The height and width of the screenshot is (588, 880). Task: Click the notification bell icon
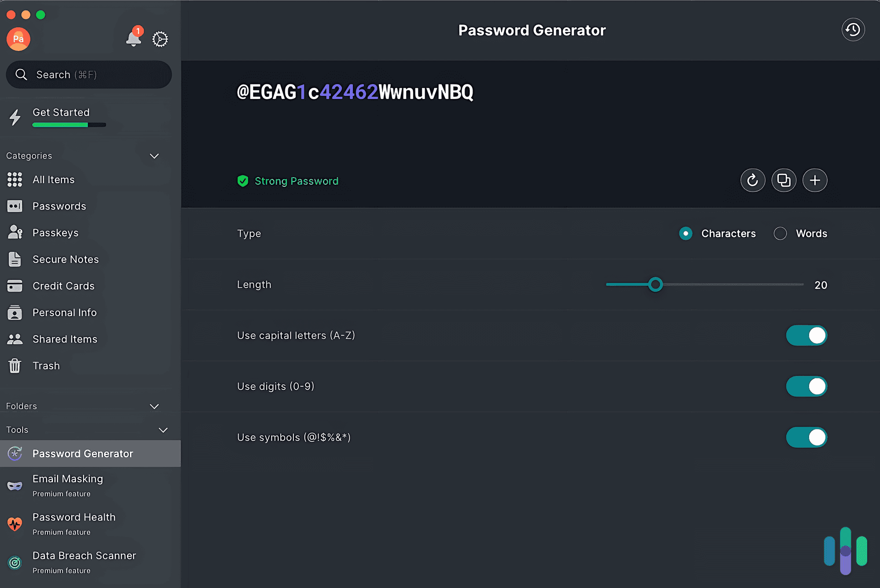pyautogui.click(x=132, y=39)
